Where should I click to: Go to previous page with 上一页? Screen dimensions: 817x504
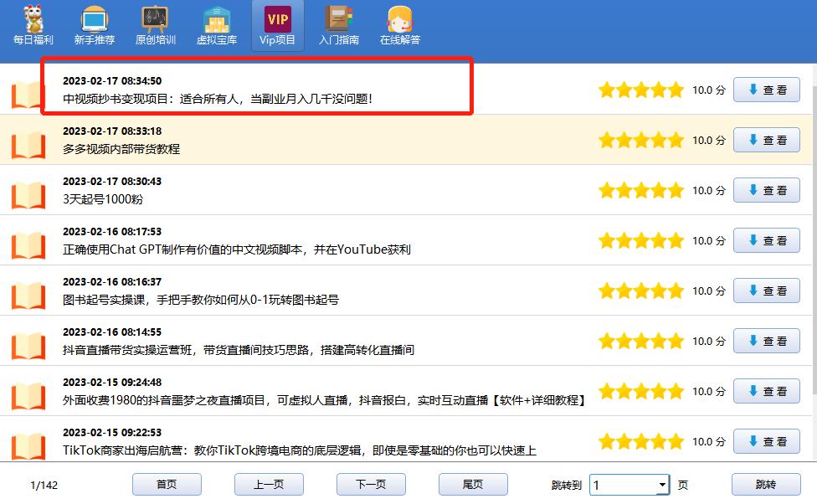pos(269,484)
